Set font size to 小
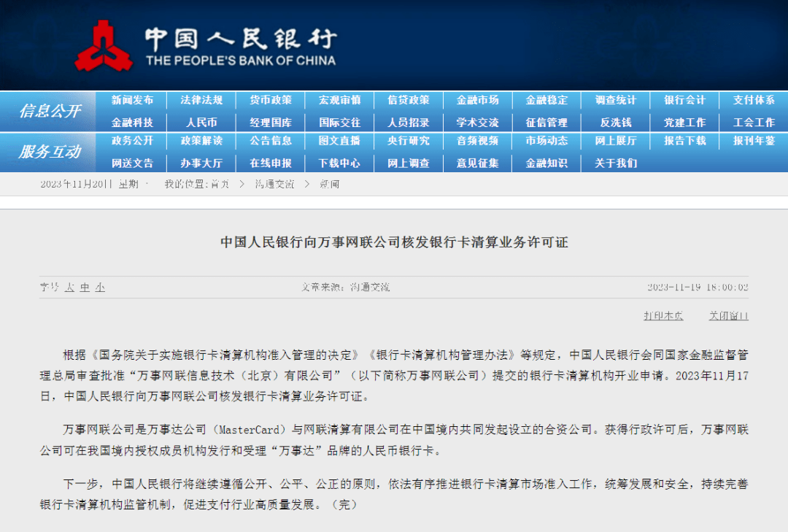788x532 pixels. click(100, 288)
